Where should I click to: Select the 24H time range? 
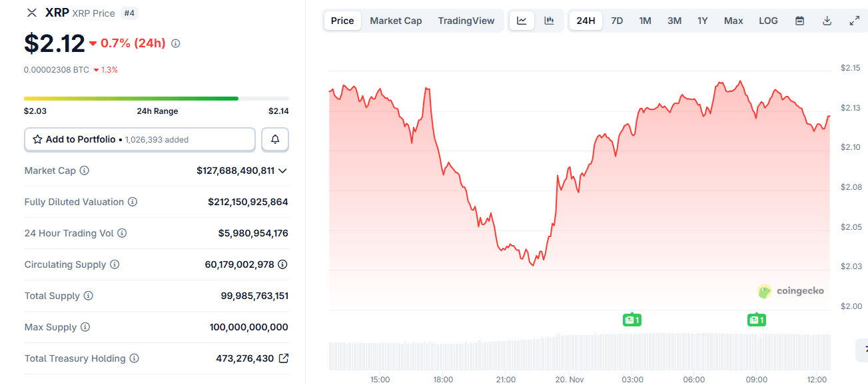(x=586, y=21)
